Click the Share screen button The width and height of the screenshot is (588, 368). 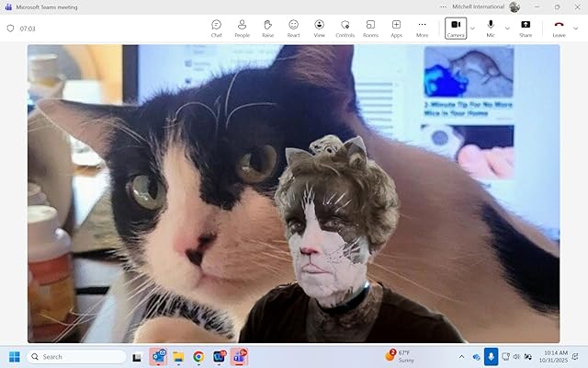click(526, 28)
